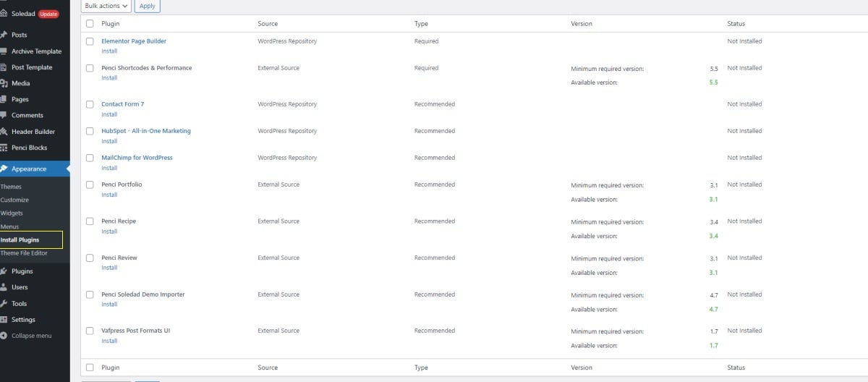This screenshot has width=868, height=382.
Task: Click the Appearance paintbrush icon
Action: (x=4, y=169)
